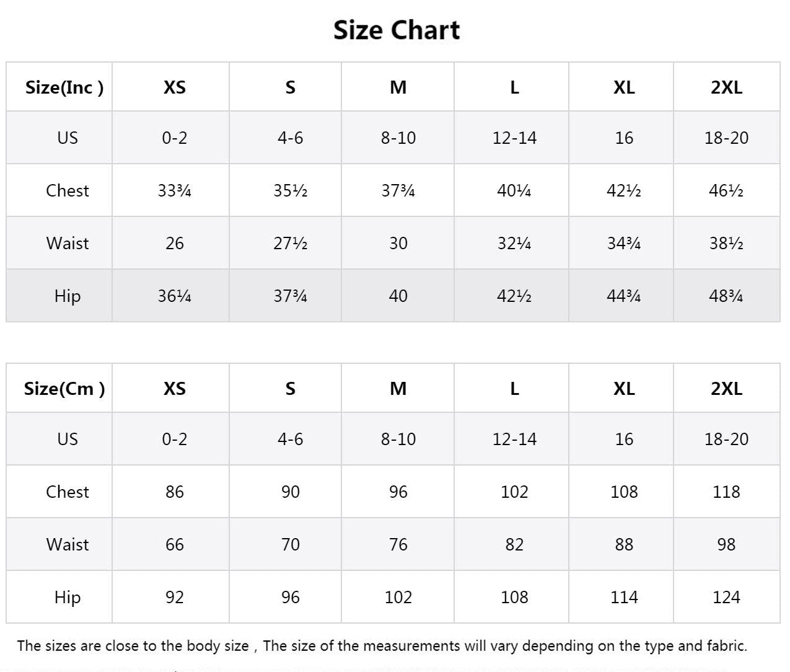
Task: Click the XS chest value 86 cm
Action: click(175, 492)
